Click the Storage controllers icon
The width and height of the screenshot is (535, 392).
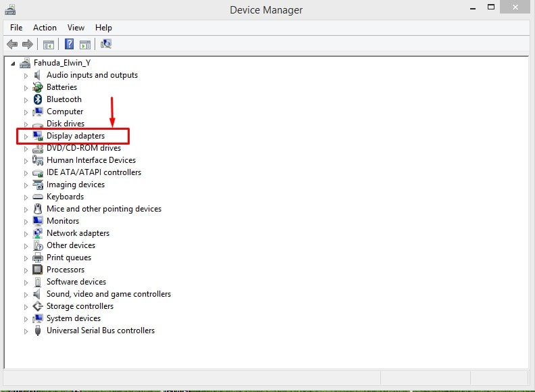(38, 306)
